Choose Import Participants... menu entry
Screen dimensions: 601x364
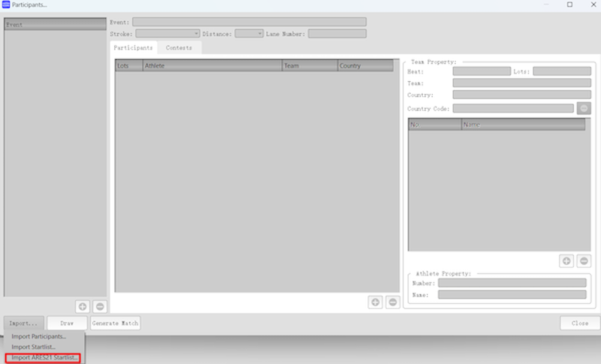44,336
